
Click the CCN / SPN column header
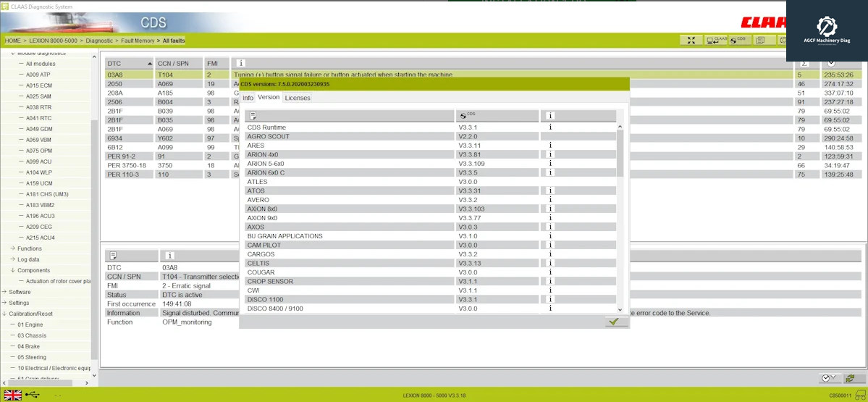tap(178, 64)
